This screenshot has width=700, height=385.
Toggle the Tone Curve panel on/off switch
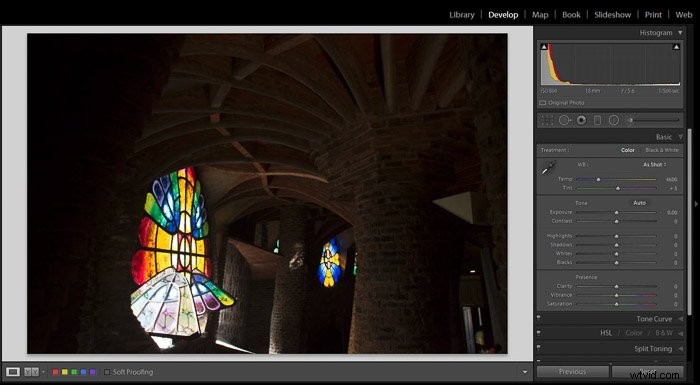539,318
